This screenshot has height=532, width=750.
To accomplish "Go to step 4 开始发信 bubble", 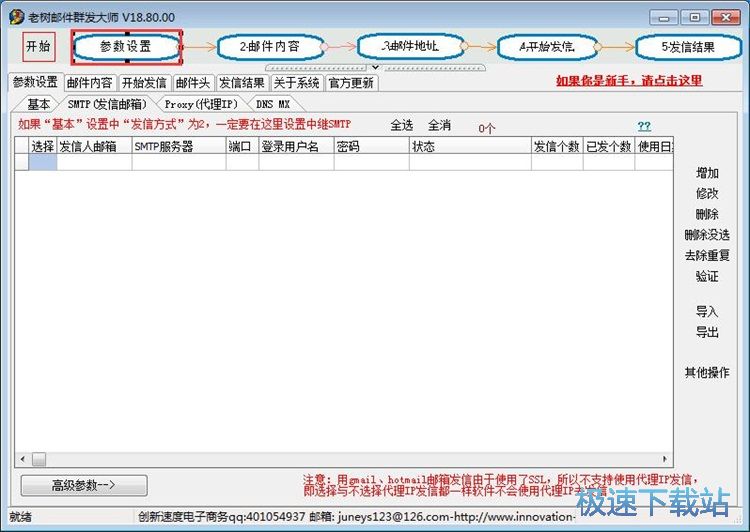I will tap(547, 47).
